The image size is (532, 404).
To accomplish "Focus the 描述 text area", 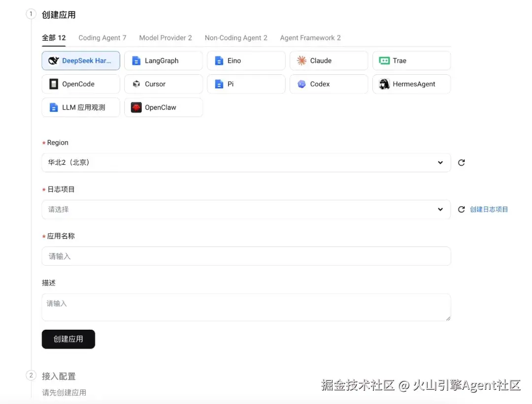I will click(x=246, y=307).
